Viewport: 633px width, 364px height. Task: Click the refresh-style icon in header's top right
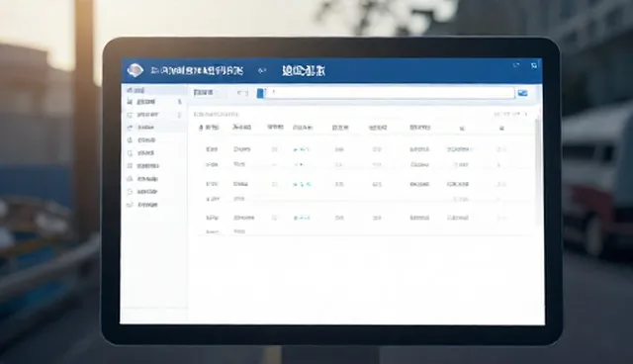pos(516,64)
